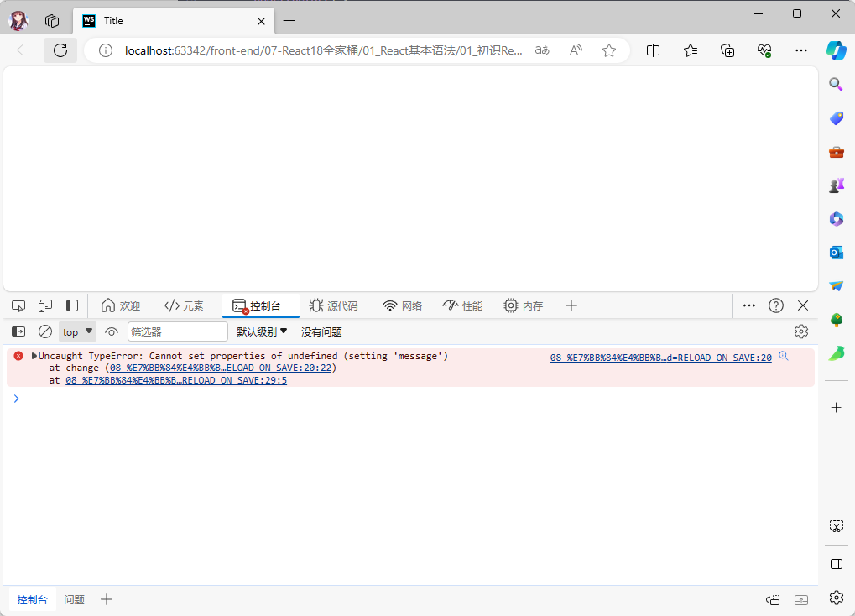Refresh the page
855x616 pixels.
click(x=60, y=50)
